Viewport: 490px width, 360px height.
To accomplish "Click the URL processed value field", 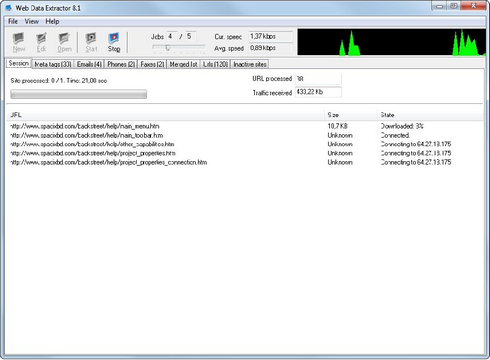I will pyautogui.click(x=318, y=79).
